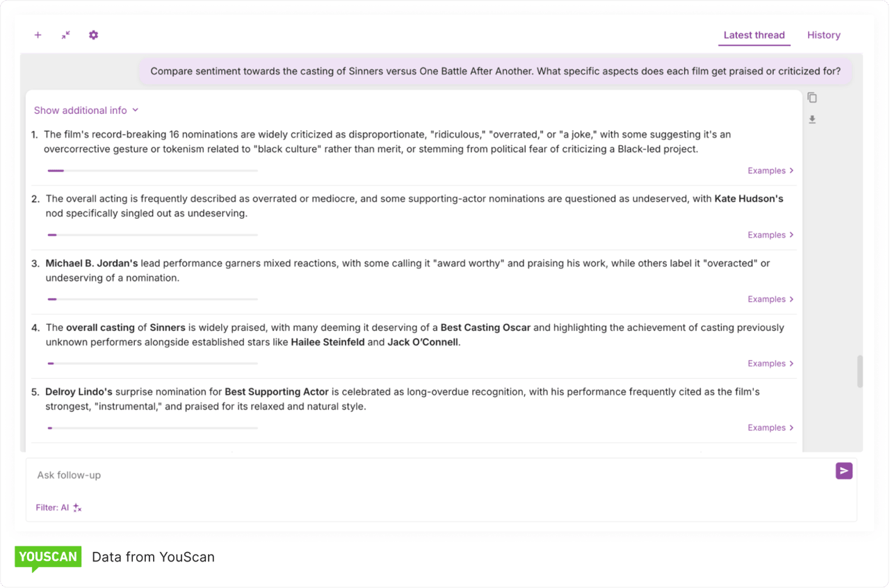Select the Latest thread tab

[x=754, y=35]
